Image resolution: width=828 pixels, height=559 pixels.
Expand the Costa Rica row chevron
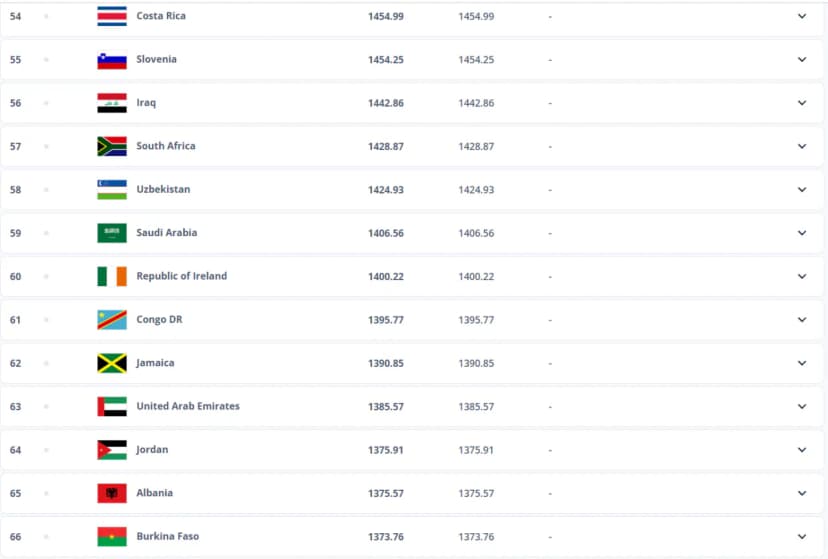(x=802, y=16)
